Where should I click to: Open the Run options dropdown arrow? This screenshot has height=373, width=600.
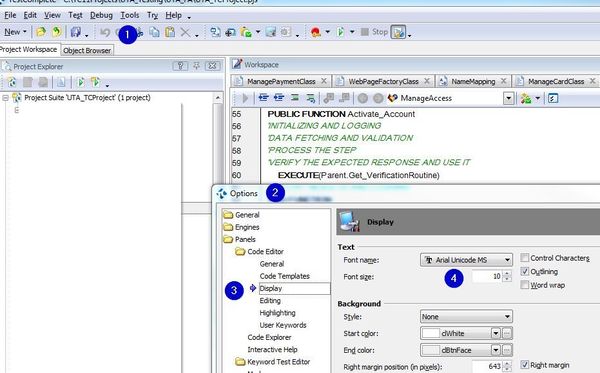352,32
